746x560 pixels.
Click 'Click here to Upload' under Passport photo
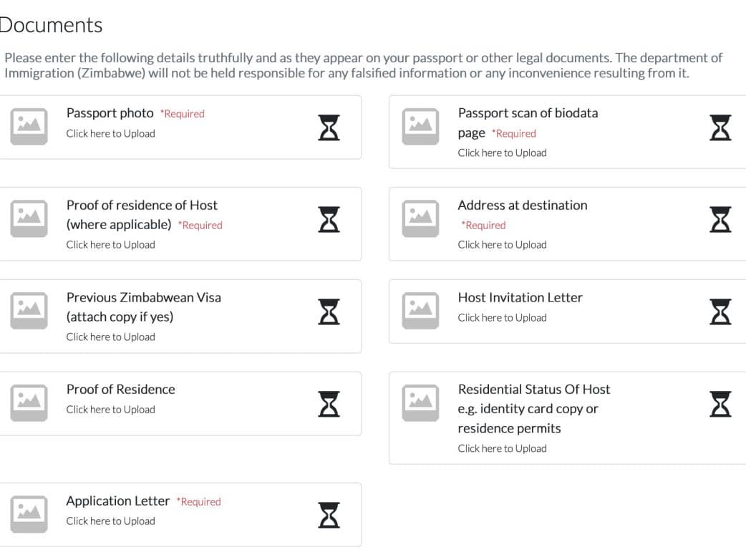click(x=110, y=133)
